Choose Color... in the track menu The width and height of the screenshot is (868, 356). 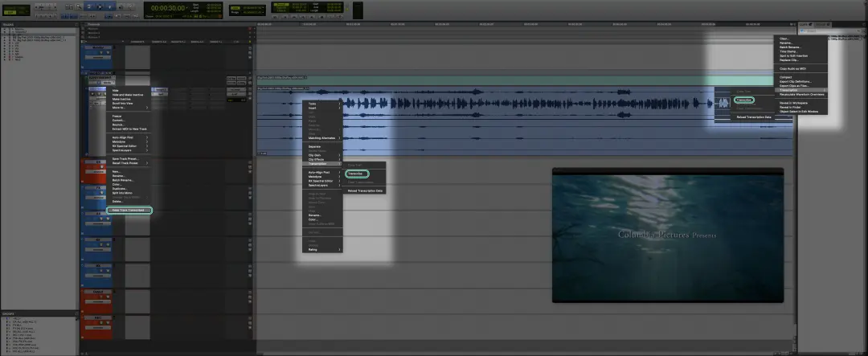tap(128, 184)
